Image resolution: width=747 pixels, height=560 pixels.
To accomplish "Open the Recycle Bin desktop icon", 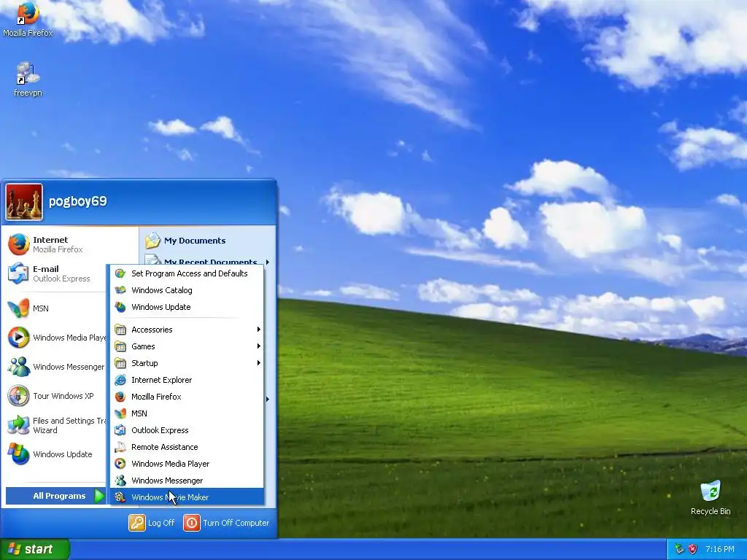I will tap(711, 491).
